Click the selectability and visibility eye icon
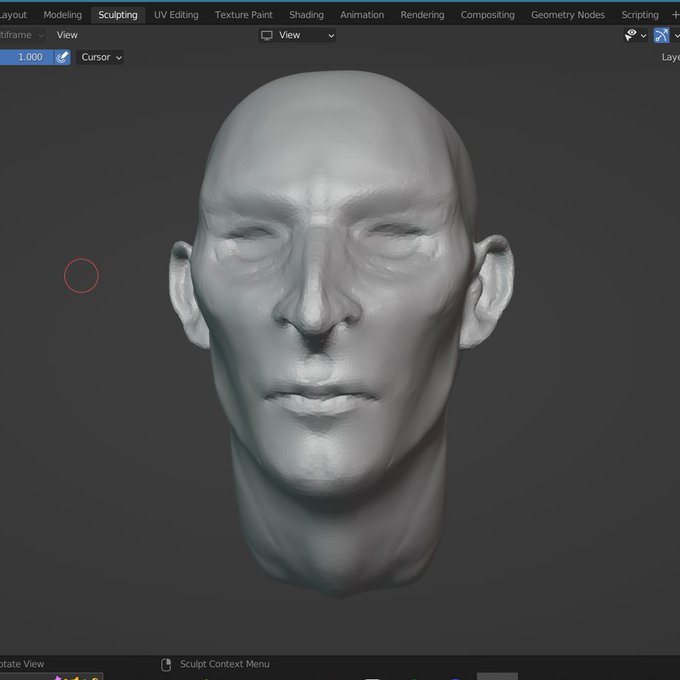680x680 pixels. tap(630, 35)
